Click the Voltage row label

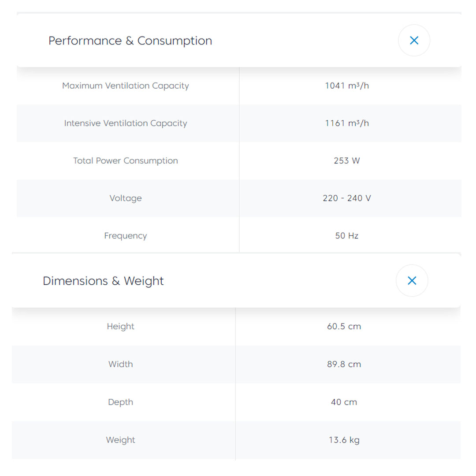(126, 198)
